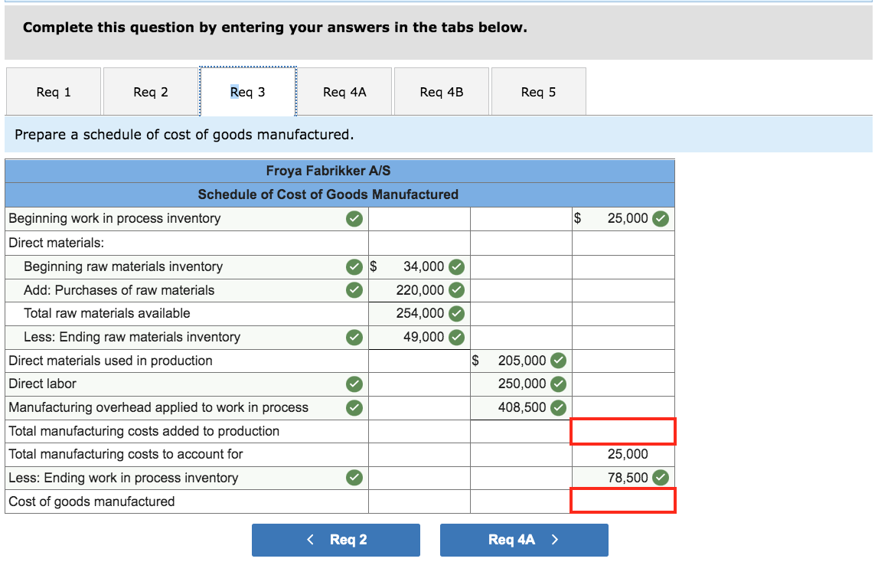
Task: Click the Cost of goods manufactured label
Action: pos(92,501)
